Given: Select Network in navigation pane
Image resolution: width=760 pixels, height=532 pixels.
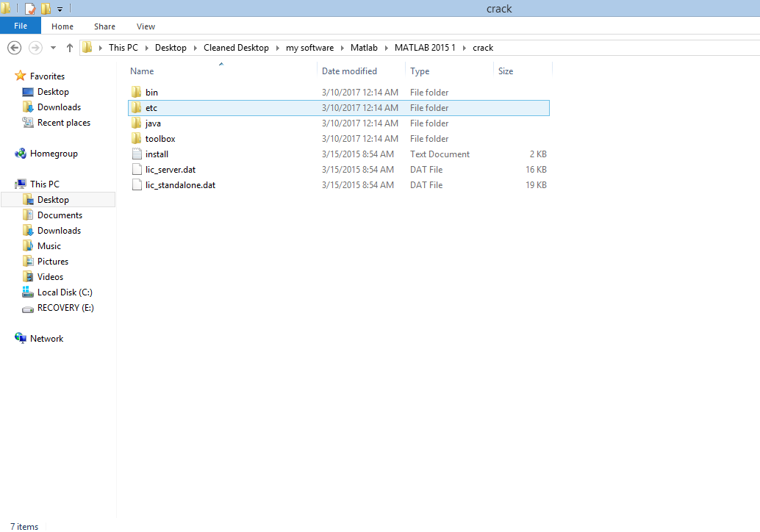Looking at the screenshot, I should [46, 339].
